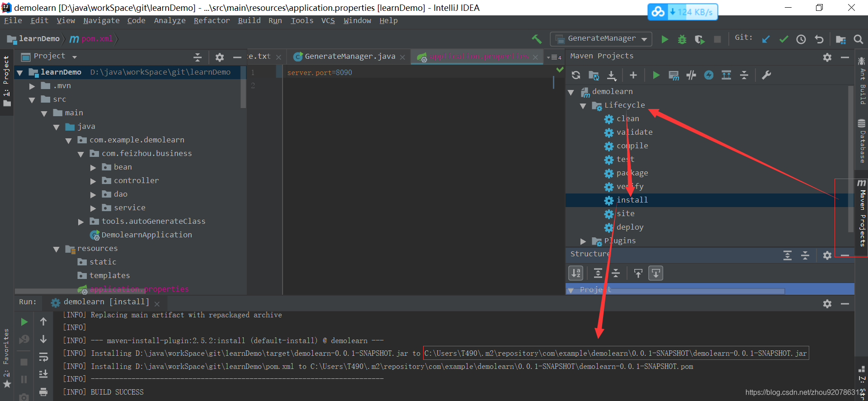
Task: Download Maven sources and documentation icon
Action: point(611,75)
